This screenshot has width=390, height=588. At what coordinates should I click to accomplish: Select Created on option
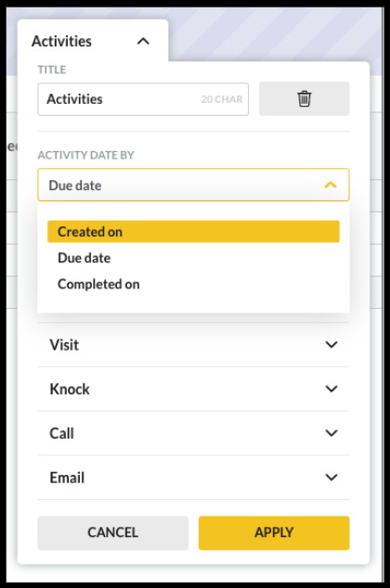(193, 231)
